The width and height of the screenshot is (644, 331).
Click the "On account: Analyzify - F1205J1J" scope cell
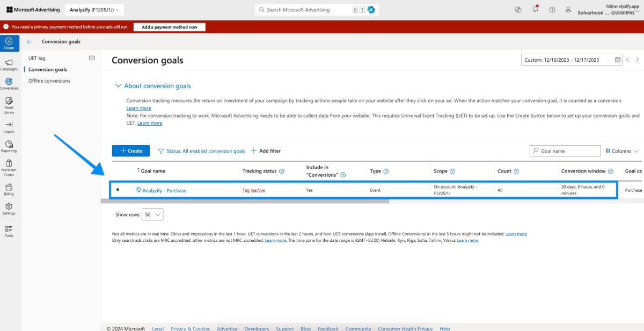coord(456,190)
